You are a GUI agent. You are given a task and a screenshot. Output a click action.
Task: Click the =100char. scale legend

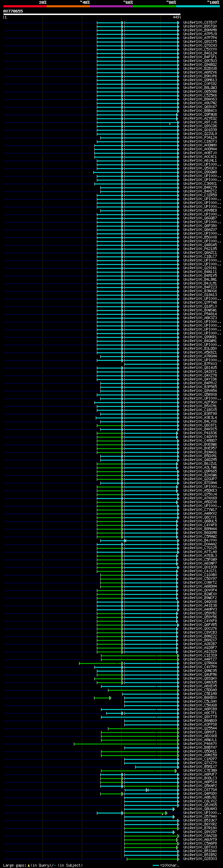point(166,865)
